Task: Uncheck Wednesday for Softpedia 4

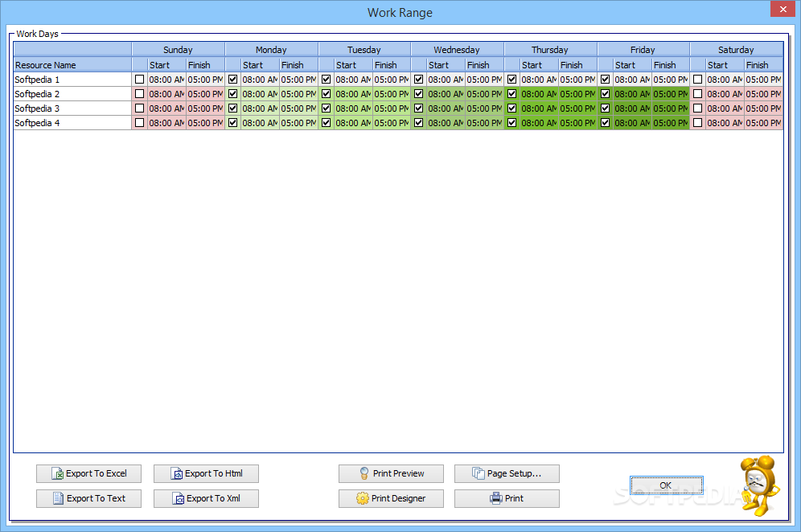Action: (418, 122)
